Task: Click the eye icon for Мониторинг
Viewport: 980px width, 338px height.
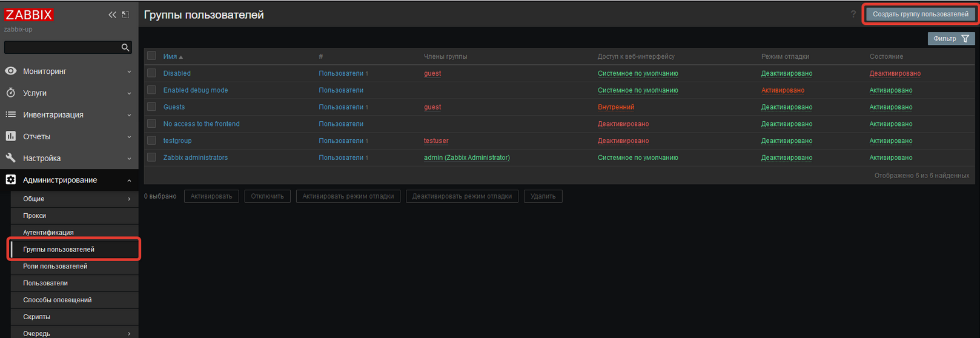Action: (x=11, y=71)
